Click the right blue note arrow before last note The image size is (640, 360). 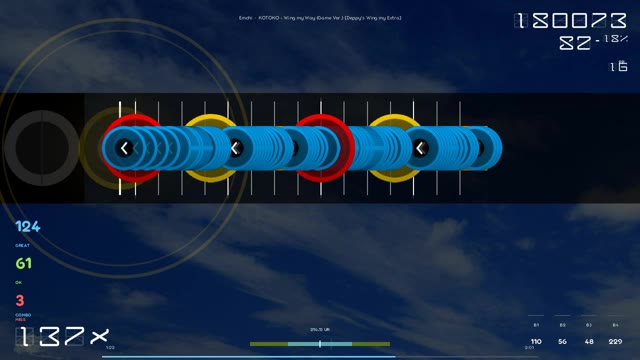421,148
